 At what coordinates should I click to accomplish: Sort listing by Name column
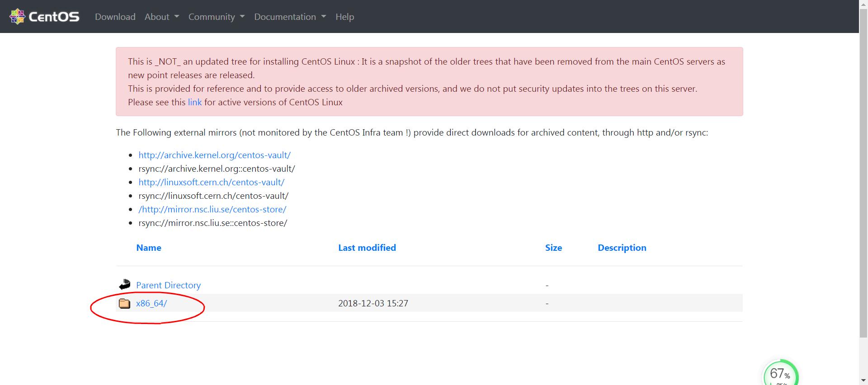tap(148, 248)
